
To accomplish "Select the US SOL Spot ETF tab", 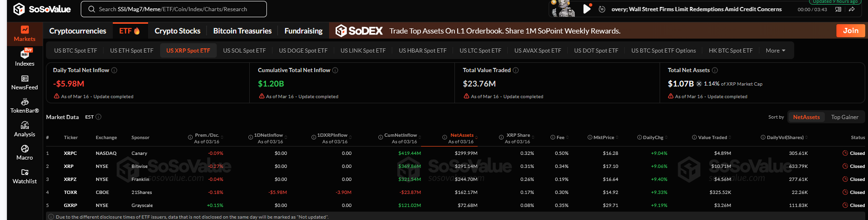I will (244, 51).
